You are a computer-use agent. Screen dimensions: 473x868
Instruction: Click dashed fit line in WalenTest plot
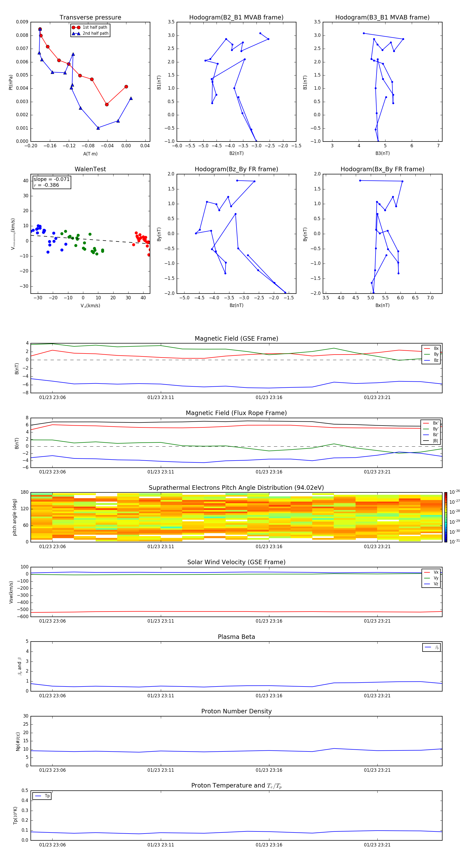(x=90, y=239)
